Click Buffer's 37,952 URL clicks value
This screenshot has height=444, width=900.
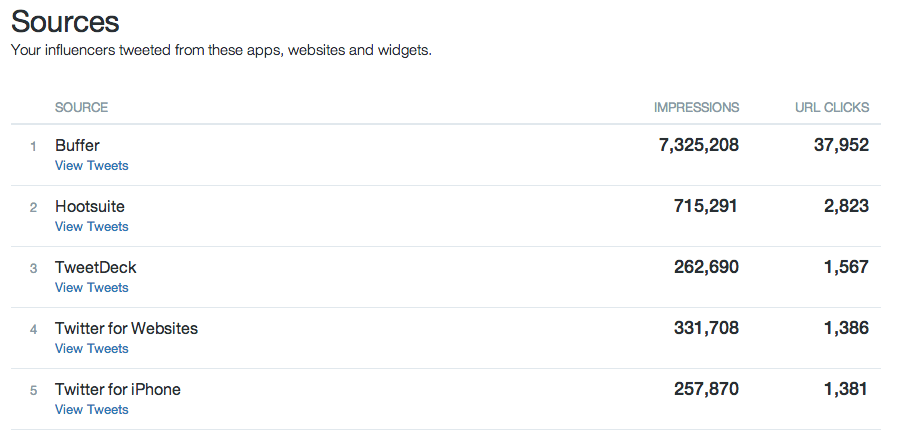point(841,145)
